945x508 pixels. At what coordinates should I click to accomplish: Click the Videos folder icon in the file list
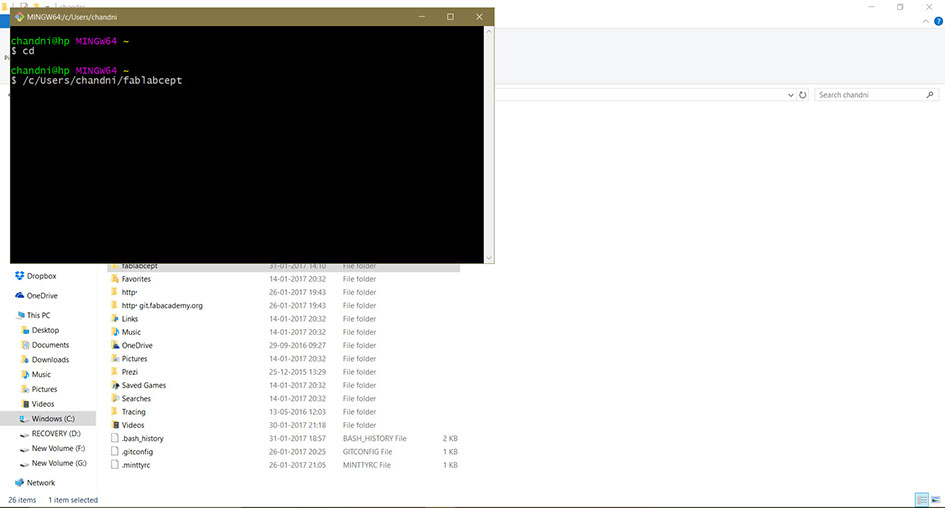pos(115,425)
